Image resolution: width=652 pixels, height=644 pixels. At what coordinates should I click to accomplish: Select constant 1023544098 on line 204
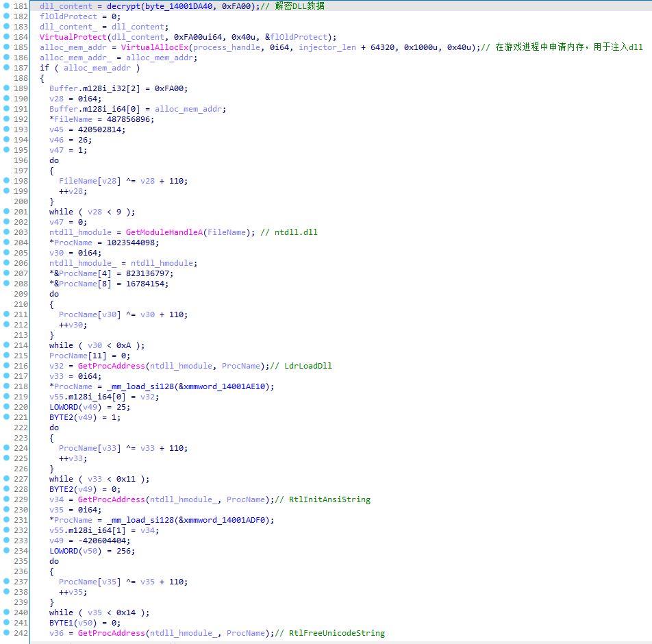pyautogui.click(x=131, y=243)
